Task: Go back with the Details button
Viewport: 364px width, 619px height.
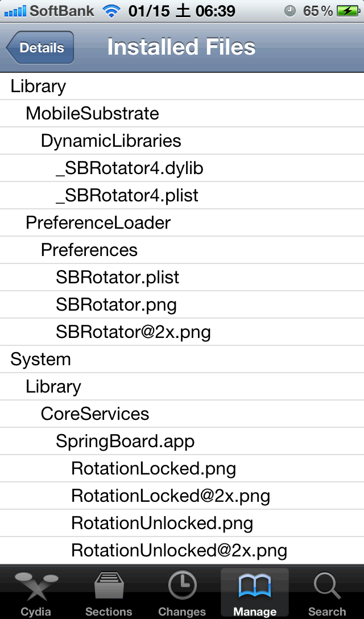Action: coord(40,47)
